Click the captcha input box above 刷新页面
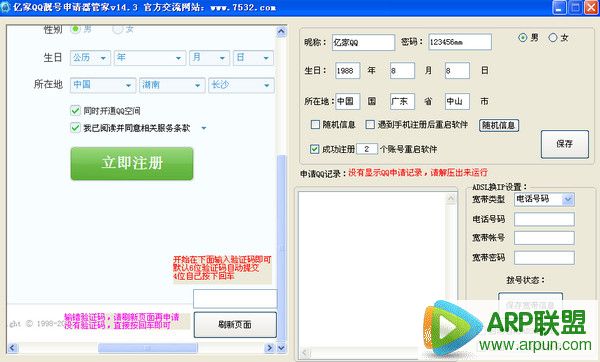 click(x=235, y=298)
